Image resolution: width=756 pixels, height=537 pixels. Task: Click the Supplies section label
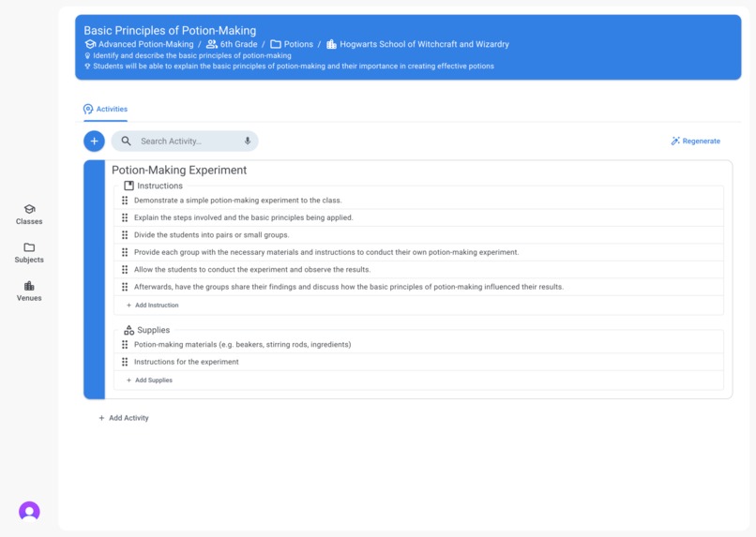click(x=153, y=330)
